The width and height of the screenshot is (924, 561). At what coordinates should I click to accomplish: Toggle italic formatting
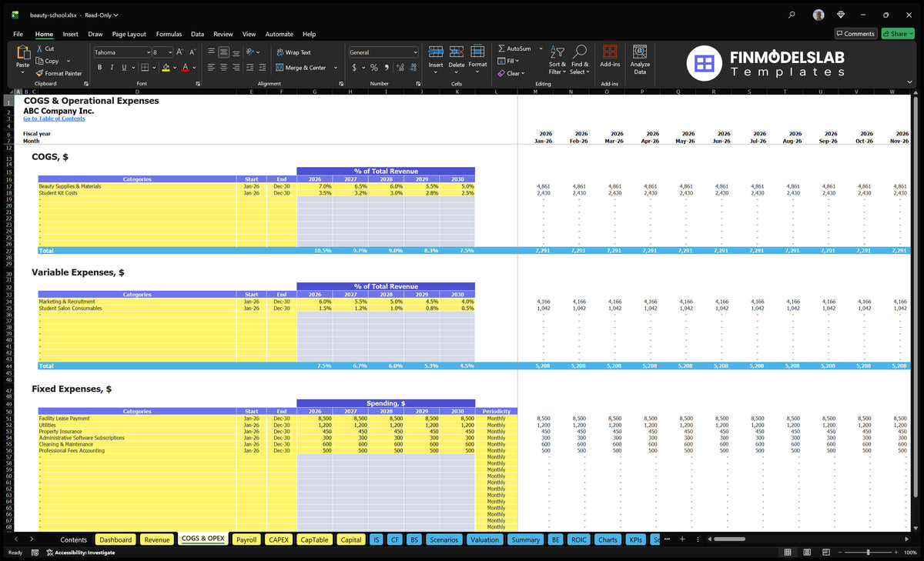point(112,68)
